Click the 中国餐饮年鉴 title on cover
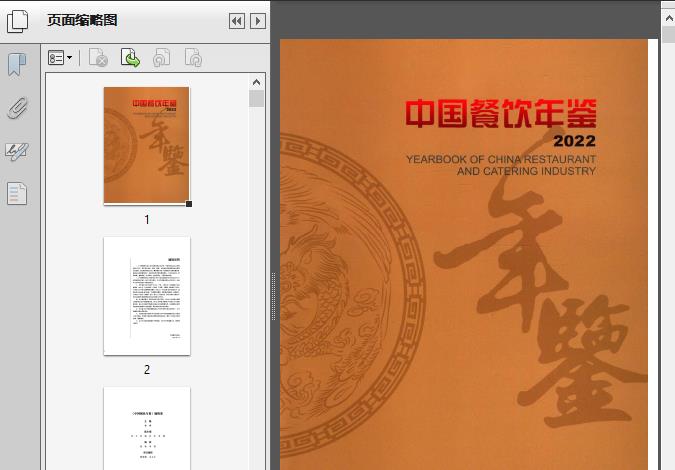 (501, 114)
